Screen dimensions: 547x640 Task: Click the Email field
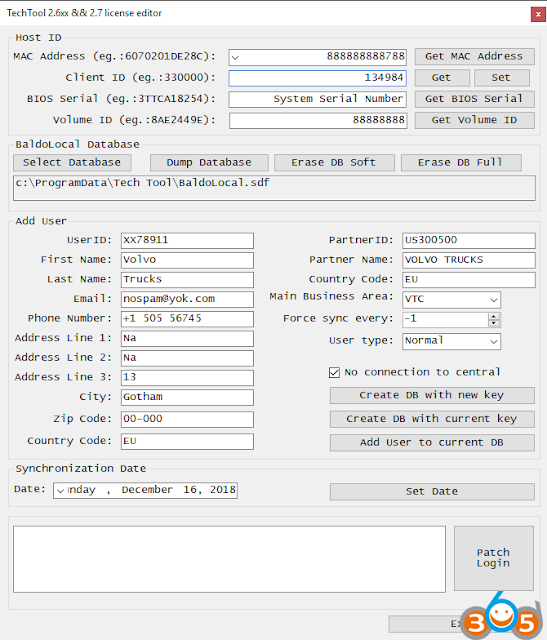[187, 299]
